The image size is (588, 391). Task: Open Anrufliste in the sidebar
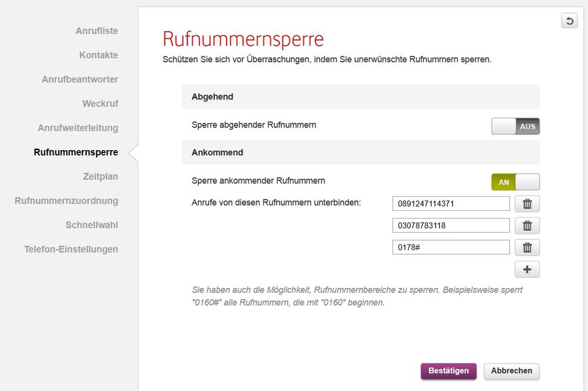coord(97,31)
